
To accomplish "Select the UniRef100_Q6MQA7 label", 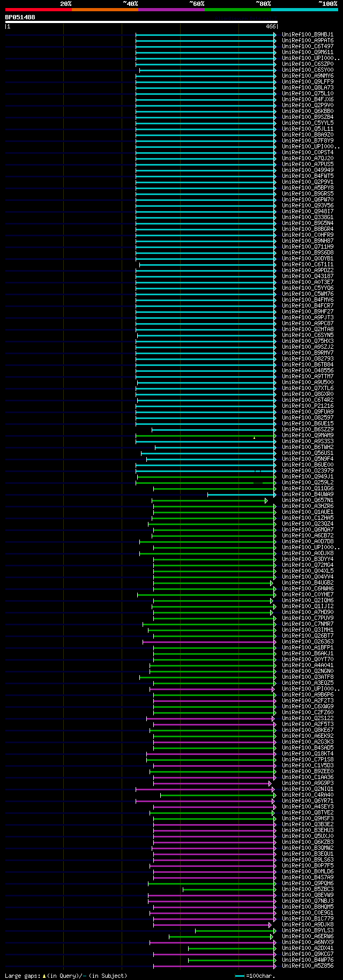I will (x=308, y=529).
